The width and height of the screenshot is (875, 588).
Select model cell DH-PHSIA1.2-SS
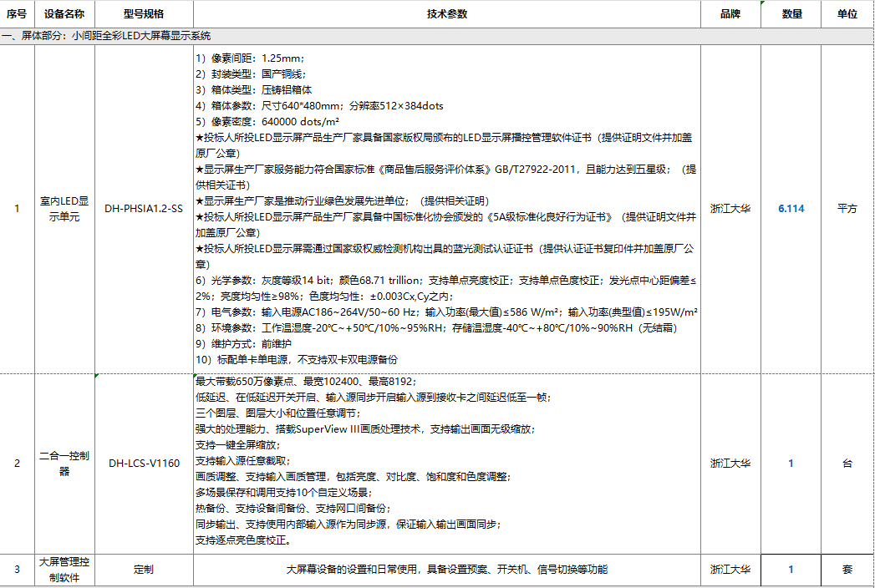tap(144, 209)
